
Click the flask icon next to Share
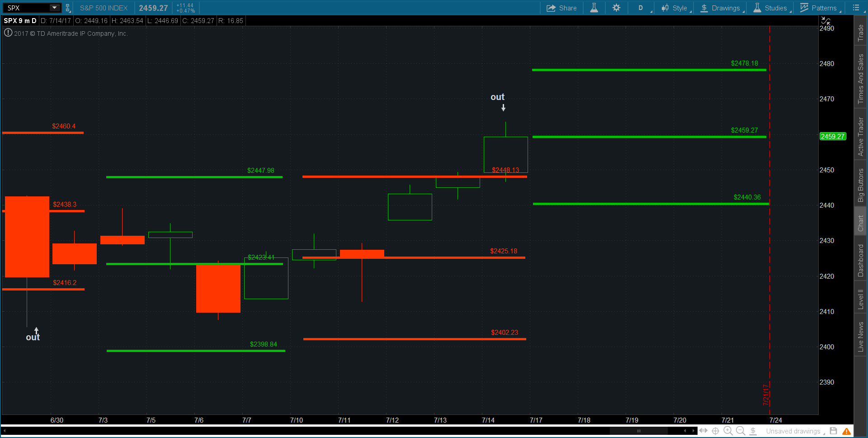594,8
